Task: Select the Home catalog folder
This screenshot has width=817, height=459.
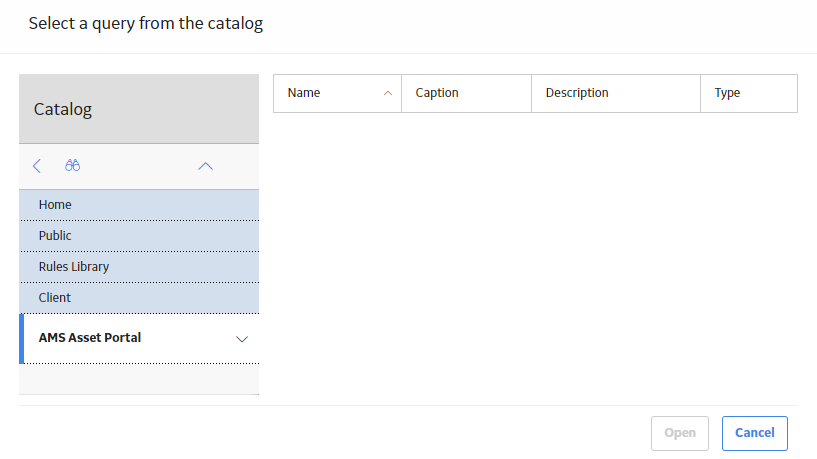Action: coord(139,205)
